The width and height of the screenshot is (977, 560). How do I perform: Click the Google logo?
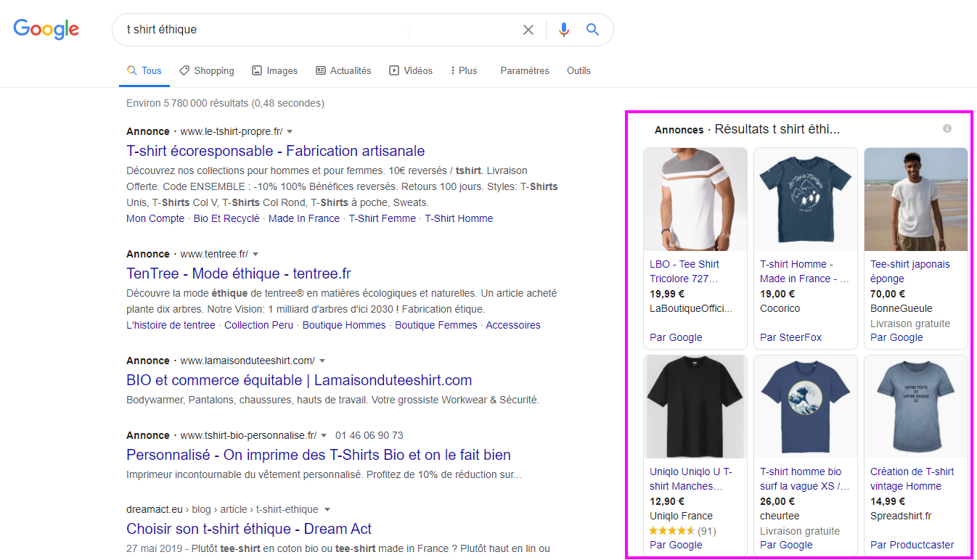point(46,29)
